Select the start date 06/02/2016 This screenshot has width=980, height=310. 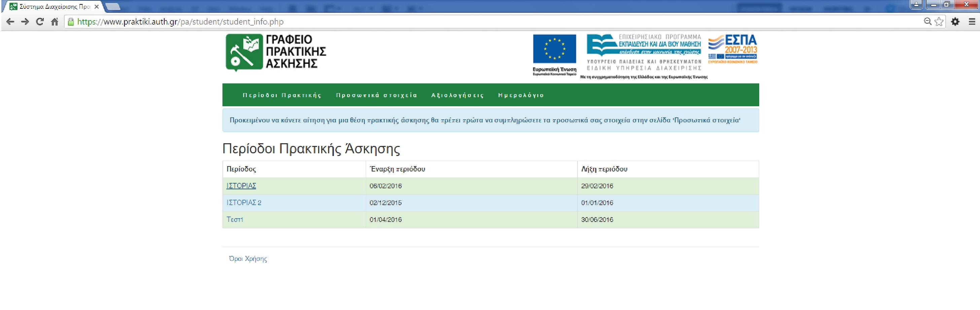385,186
